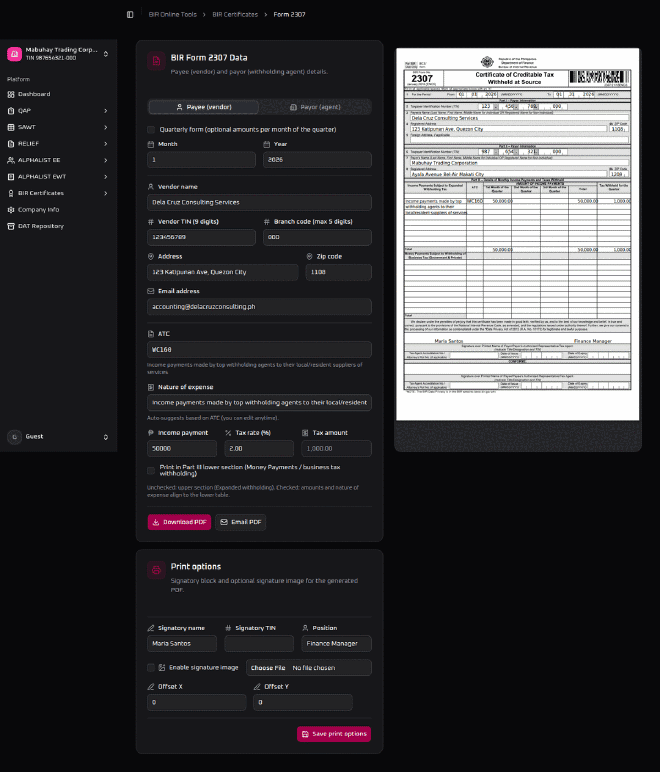
Task: Focus the Income payment field
Action: pyautogui.click(x=182, y=449)
